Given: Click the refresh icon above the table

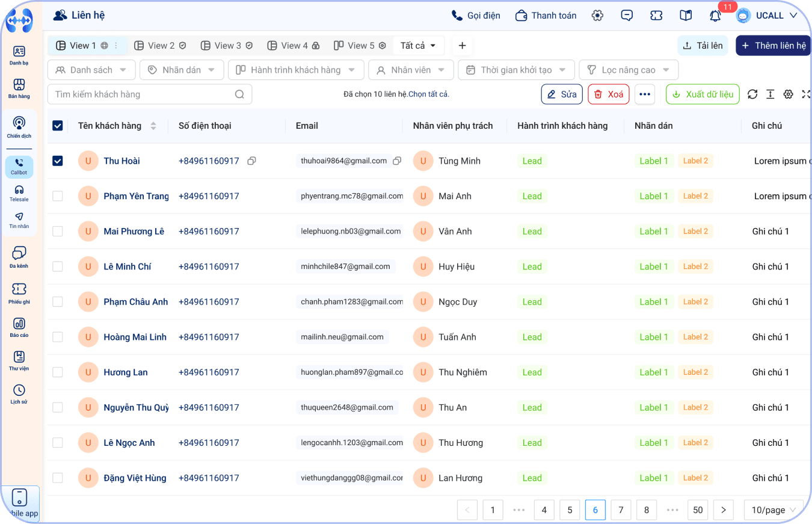Looking at the screenshot, I should (x=752, y=94).
